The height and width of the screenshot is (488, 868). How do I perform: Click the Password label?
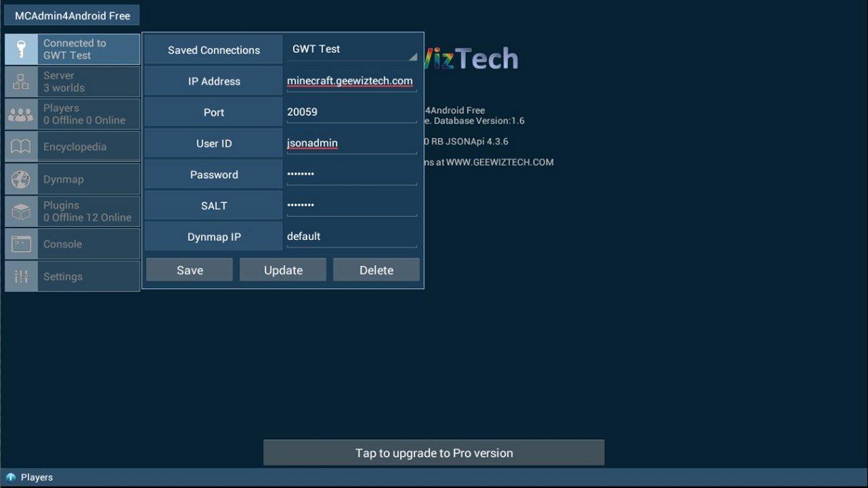(x=214, y=175)
